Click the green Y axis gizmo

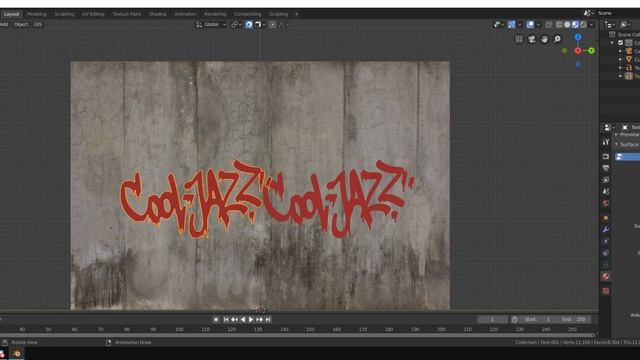[591, 51]
